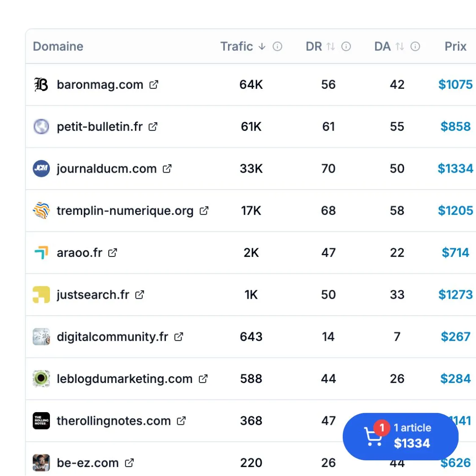Open the araoo.fr domain name

(80, 253)
